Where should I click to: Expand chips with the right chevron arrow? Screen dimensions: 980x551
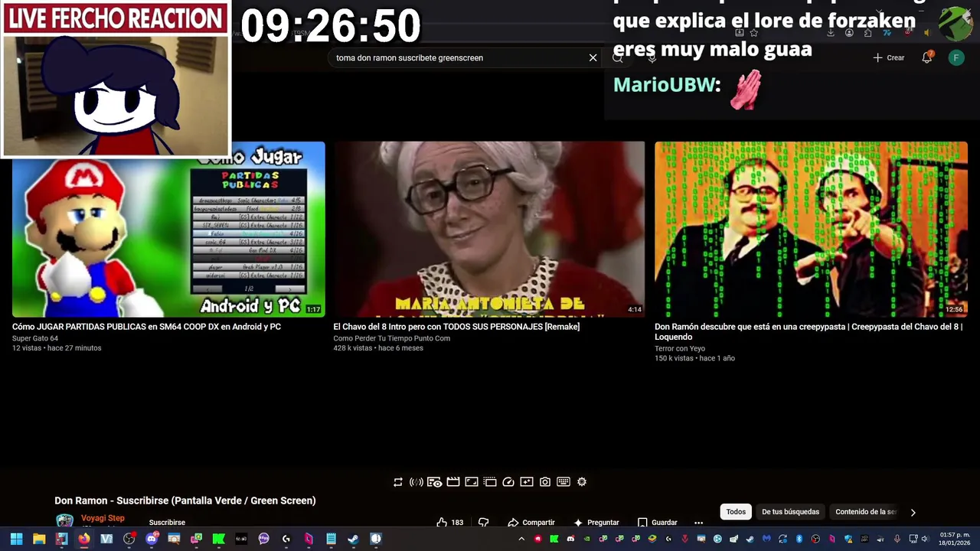(913, 512)
